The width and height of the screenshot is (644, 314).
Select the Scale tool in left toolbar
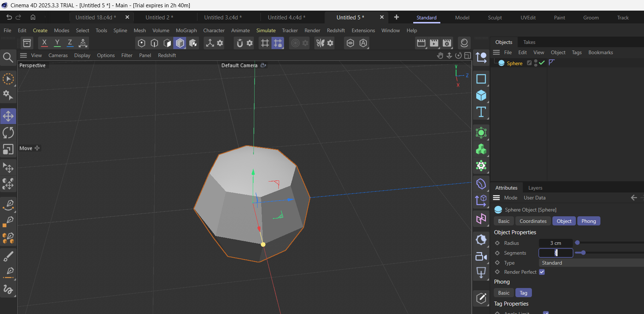coord(8,149)
